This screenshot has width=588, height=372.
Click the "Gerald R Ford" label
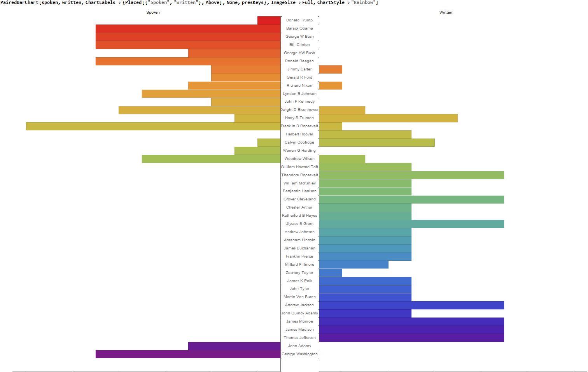click(299, 77)
